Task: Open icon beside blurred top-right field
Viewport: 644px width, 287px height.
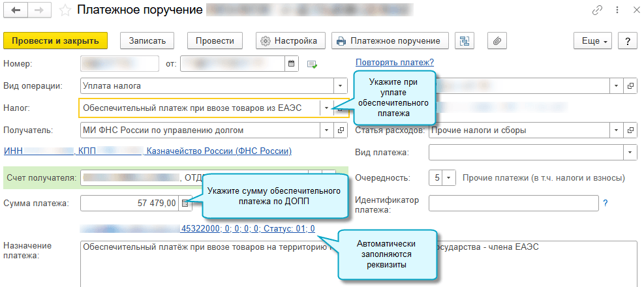Action: click(630, 85)
